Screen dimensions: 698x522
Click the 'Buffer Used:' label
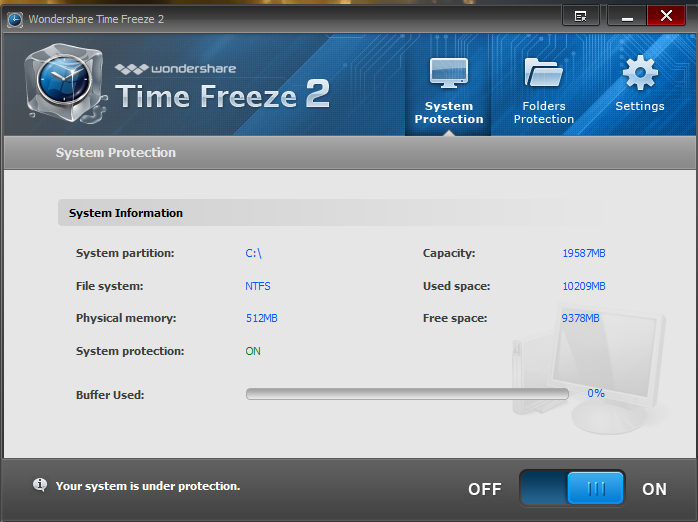(x=110, y=395)
